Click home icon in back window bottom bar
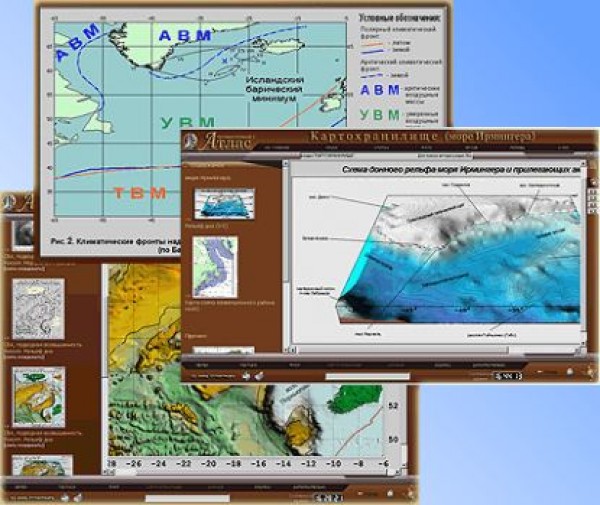This screenshot has width=600, height=505. tap(390, 493)
